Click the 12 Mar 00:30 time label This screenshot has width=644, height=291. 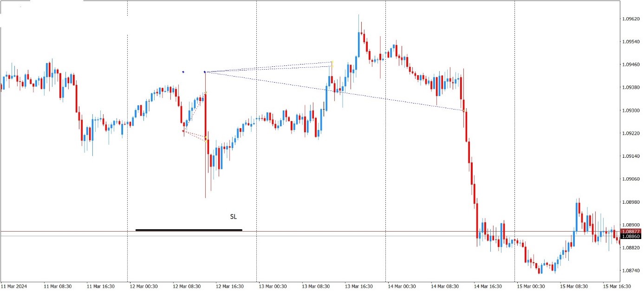[144, 286]
